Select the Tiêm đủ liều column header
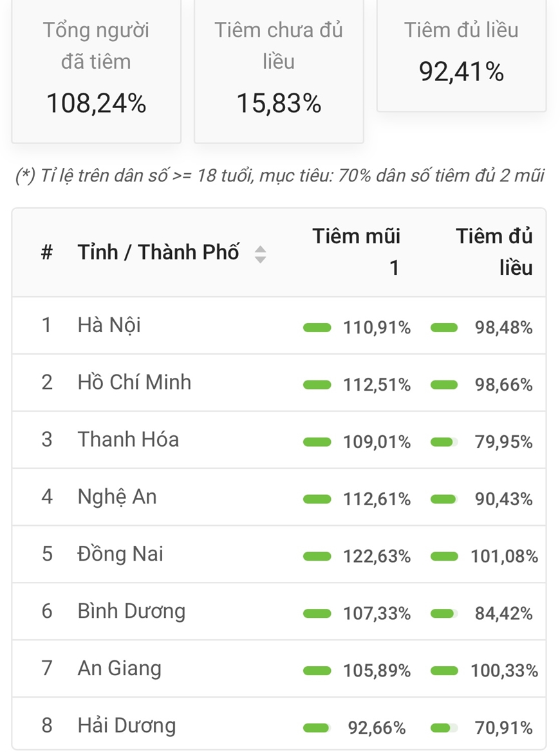The width and height of the screenshot is (560, 755). pos(494,252)
